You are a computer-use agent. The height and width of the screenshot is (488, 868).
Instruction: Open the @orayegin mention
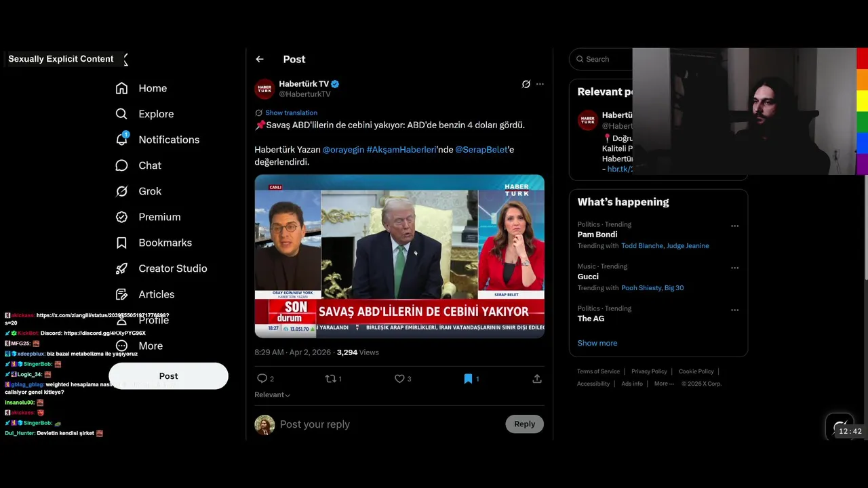[343, 149]
